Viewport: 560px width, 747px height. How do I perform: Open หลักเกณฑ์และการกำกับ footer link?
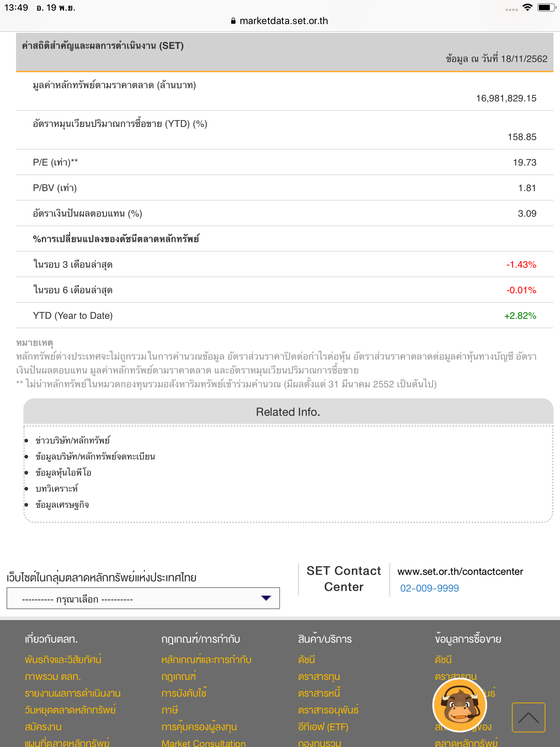(206, 659)
